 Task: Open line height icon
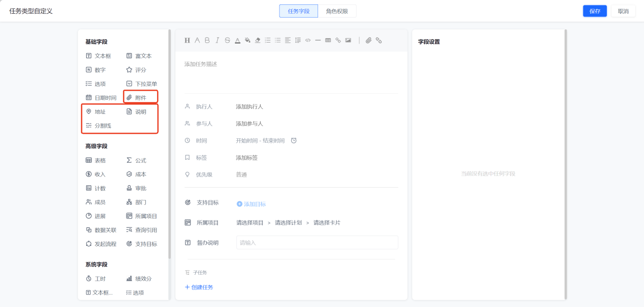(298, 41)
